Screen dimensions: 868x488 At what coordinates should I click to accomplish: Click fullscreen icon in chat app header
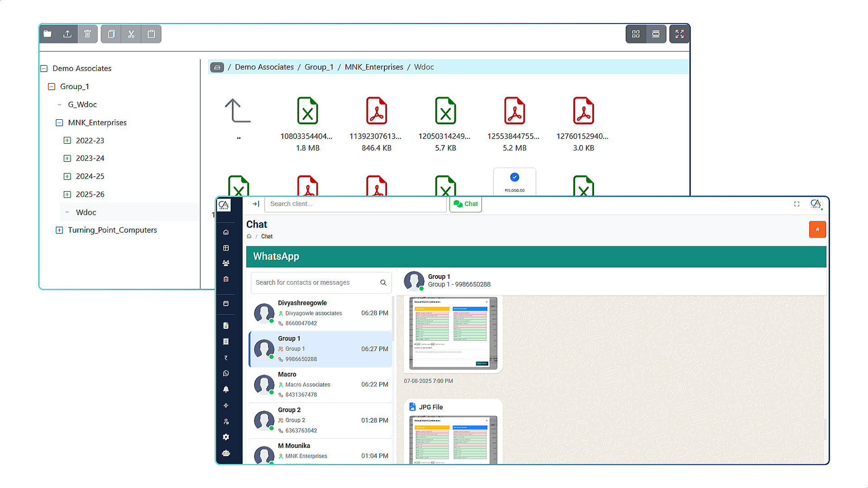pyautogui.click(x=797, y=204)
